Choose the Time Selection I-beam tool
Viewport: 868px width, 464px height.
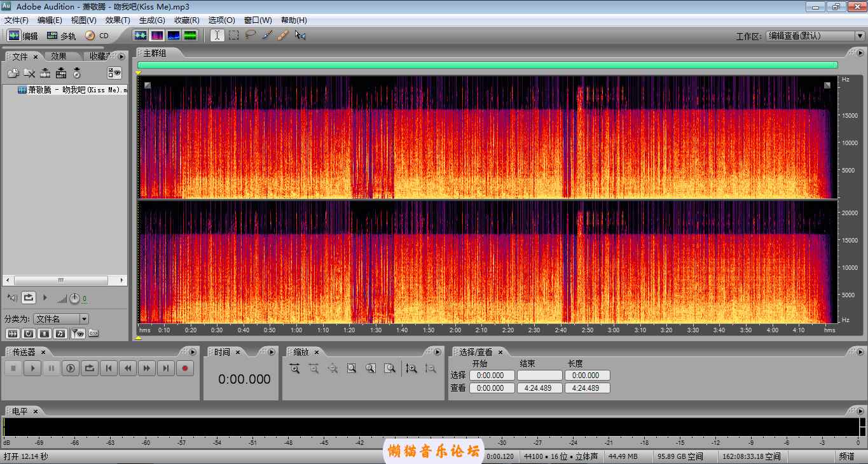pyautogui.click(x=217, y=36)
